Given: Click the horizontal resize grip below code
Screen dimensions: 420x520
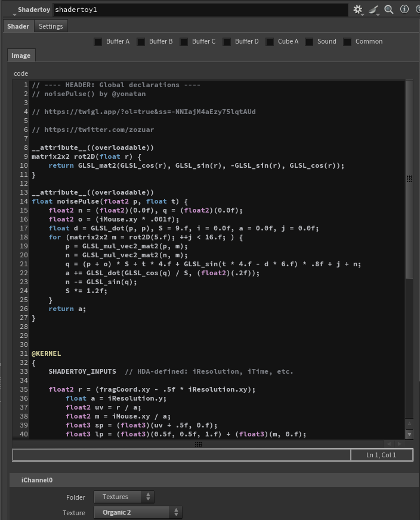Looking at the screenshot, I should click(x=198, y=444).
